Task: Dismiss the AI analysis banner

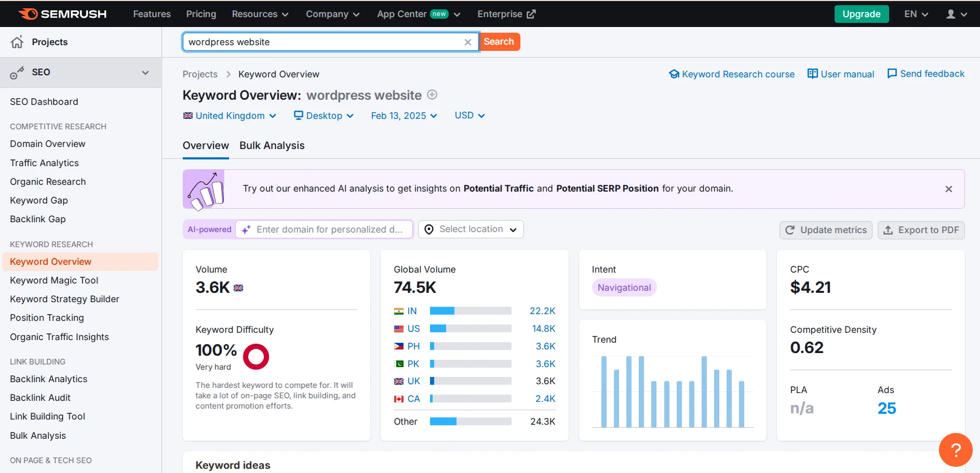Action: (949, 189)
